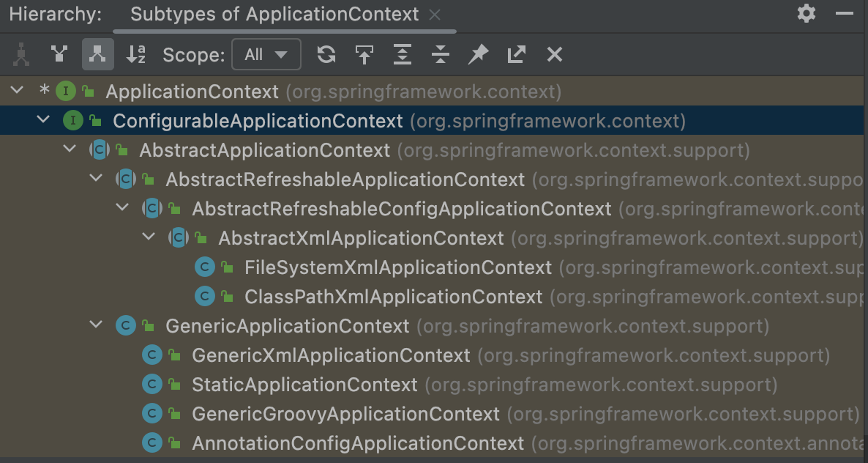Open the Scope dropdown set to All
The width and height of the screenshot is (868, 463).
point(266,54)
